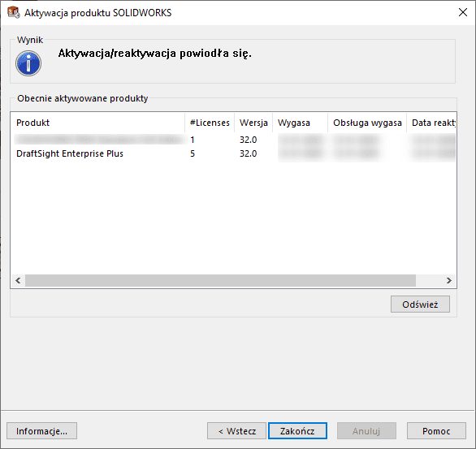The height and width of the screenshot is (449, 476).
Task: Click the horizontal scrollbar right arrow
Action: [x=449, y=280]
